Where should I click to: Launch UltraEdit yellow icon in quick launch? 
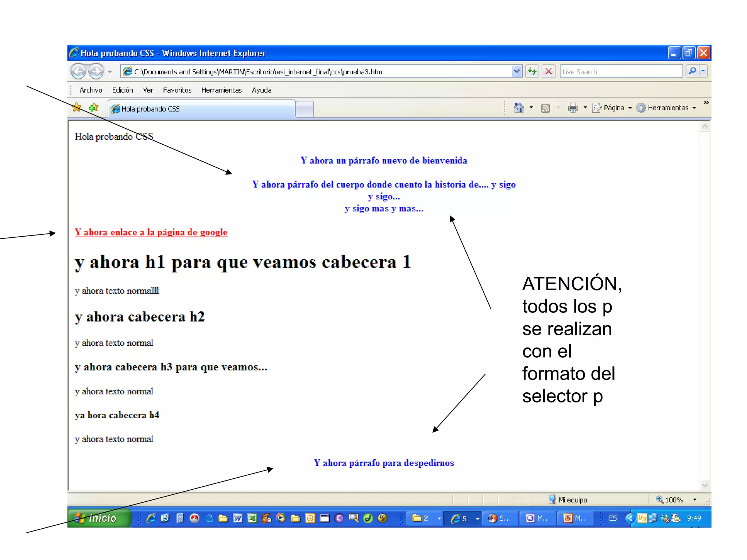[382, 518]
